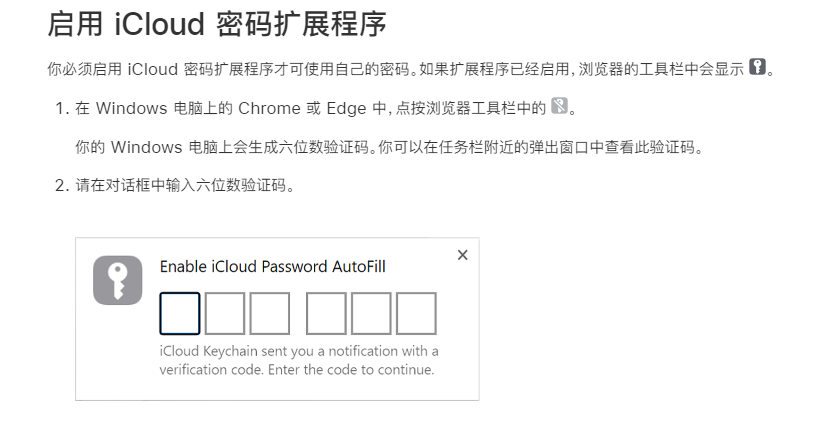The image size is (828, 444).
Task: Click the third verification code digit box
Action: coord(270,313)
